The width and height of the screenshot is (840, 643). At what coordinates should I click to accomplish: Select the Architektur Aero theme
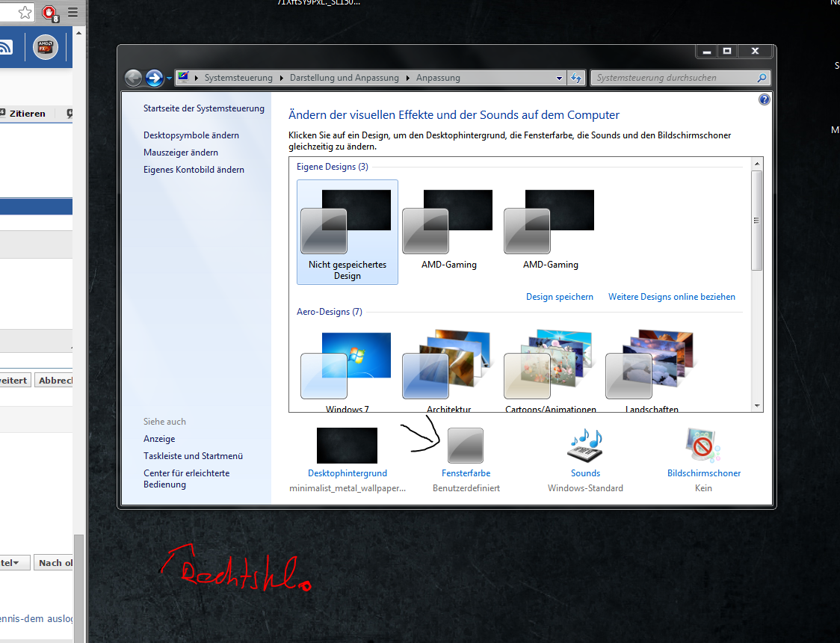click(x=448, y=371)
